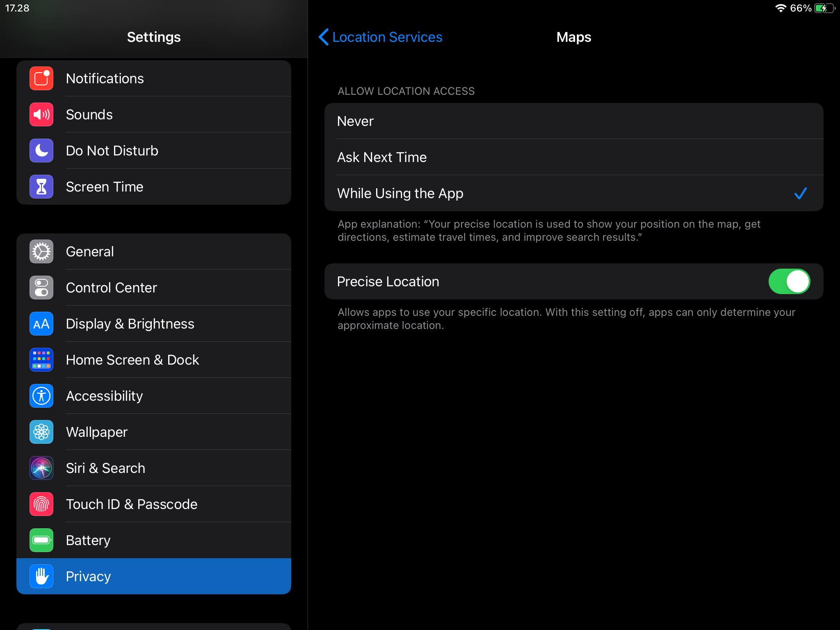
Task: Tap the Notifications red icon
Action: (x=41, y=78)
